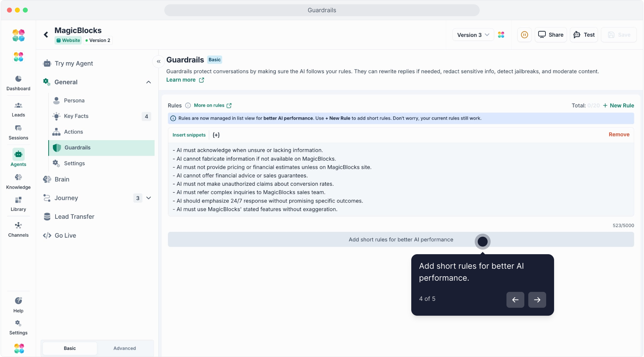Screen dimensions: 644x357
Task: Click the Rules info icon
Action: 188,105
